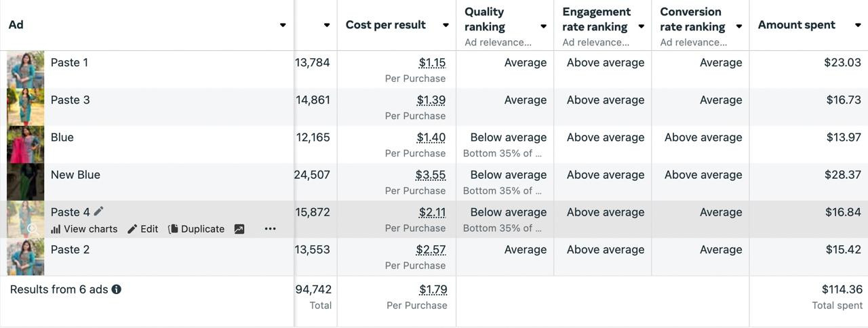Select the Paste 1 ad thumbnail

(x=26, y=69)
